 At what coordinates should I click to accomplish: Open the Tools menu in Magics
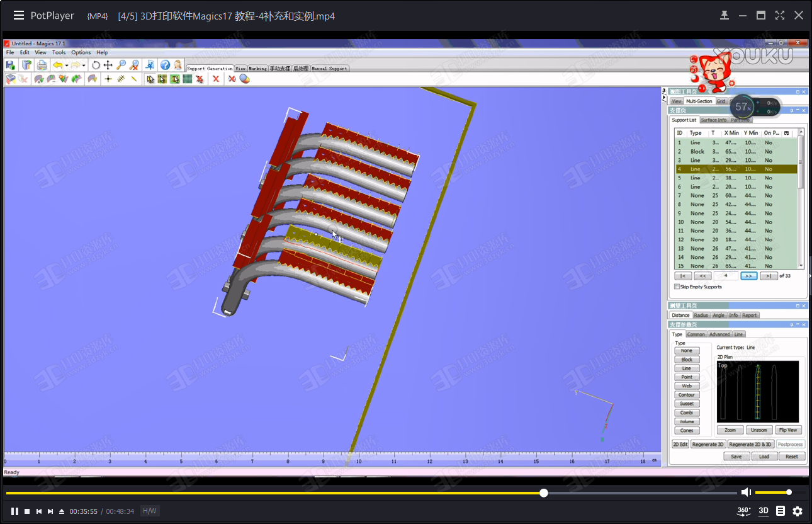(x=59, y=52)
